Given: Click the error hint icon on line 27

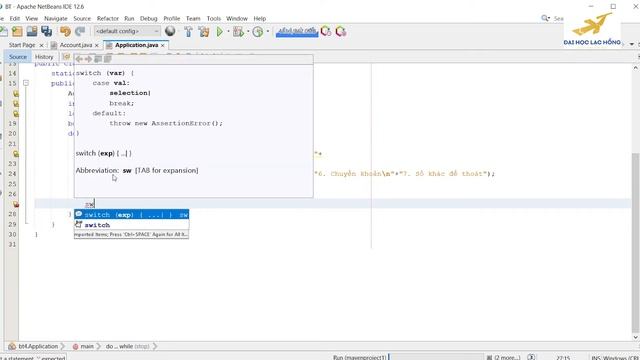Looking at the screenshot, I should (x=16, y=204).
